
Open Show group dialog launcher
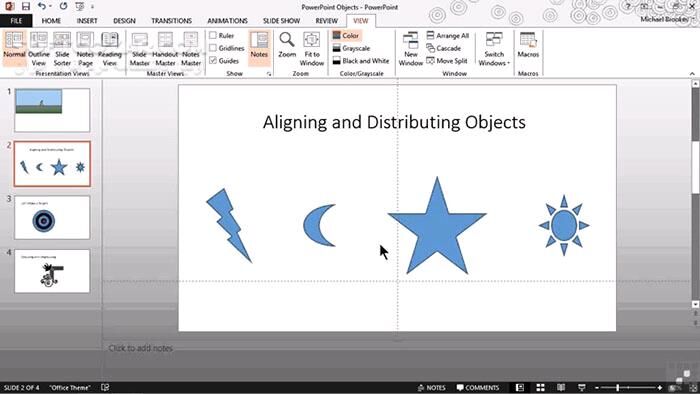pyautogui.click(x=269, y=74)
